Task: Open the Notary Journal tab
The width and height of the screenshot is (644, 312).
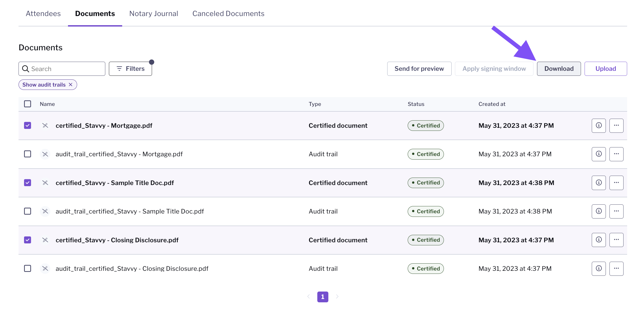Action: pos(154,14)
